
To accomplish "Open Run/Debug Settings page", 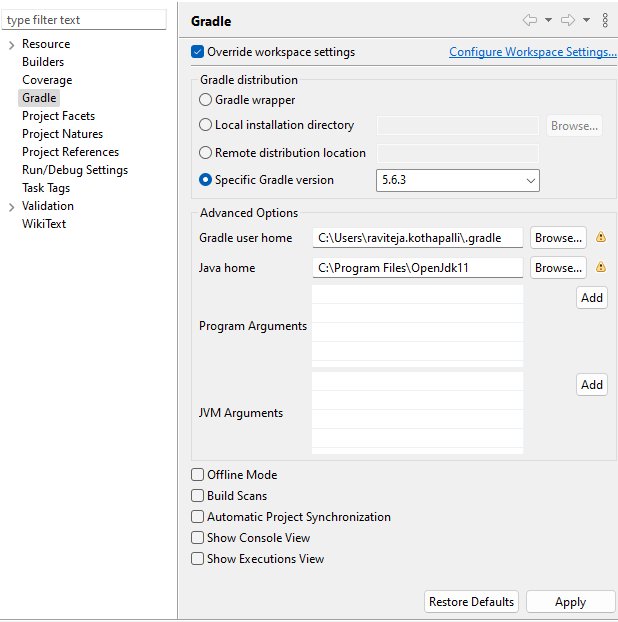I will [75, 170].
